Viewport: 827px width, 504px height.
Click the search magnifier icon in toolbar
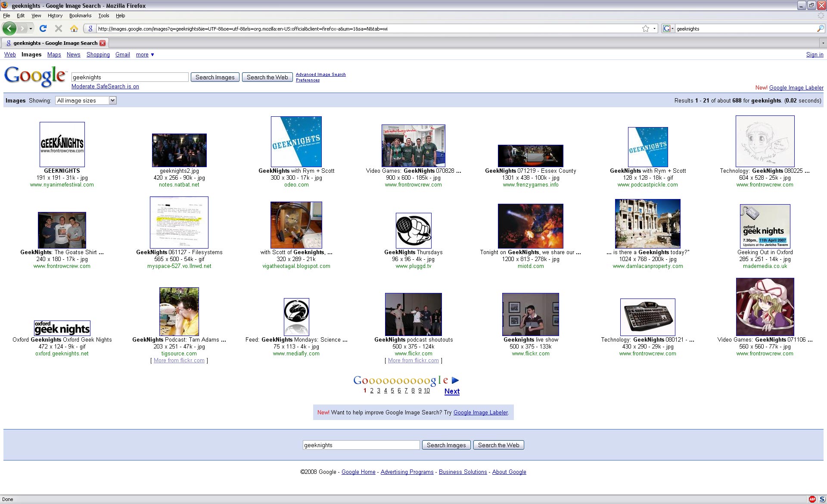tap(820, 28)
